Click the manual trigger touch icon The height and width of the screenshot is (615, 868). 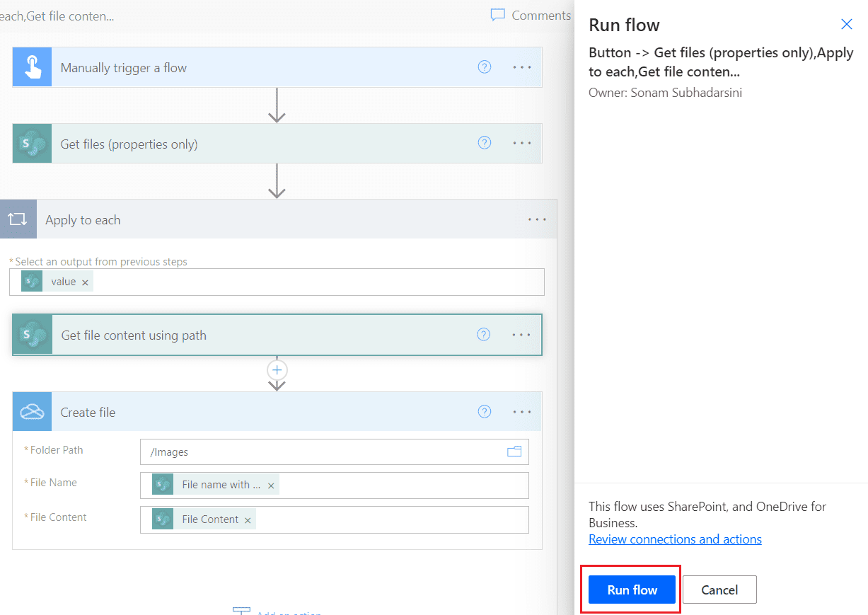(x=31, y=67)
